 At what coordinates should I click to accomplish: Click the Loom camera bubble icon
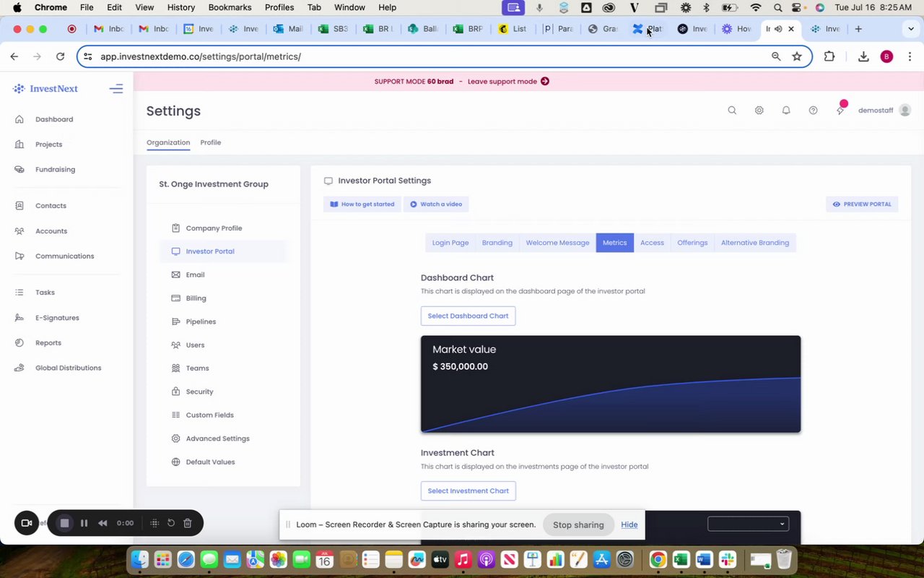(x=27, y=523)
